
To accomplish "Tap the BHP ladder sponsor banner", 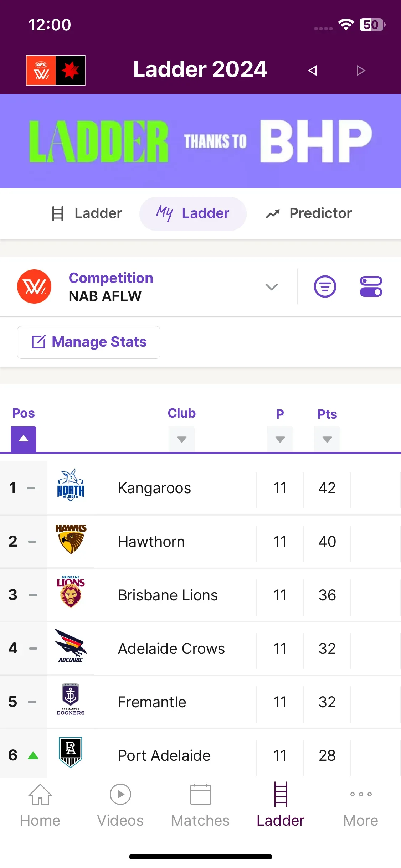I will pyautogui.click(x=200, y=141).
